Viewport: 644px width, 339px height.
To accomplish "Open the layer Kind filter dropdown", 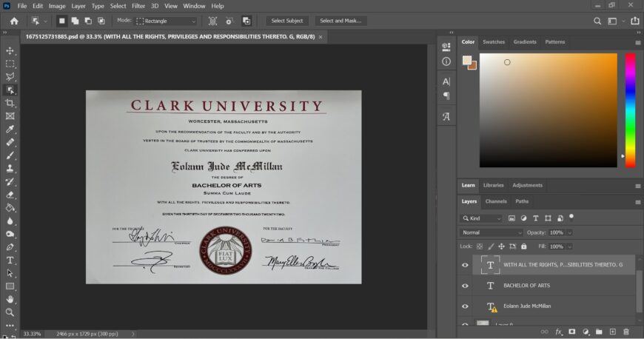I will 481,218.
